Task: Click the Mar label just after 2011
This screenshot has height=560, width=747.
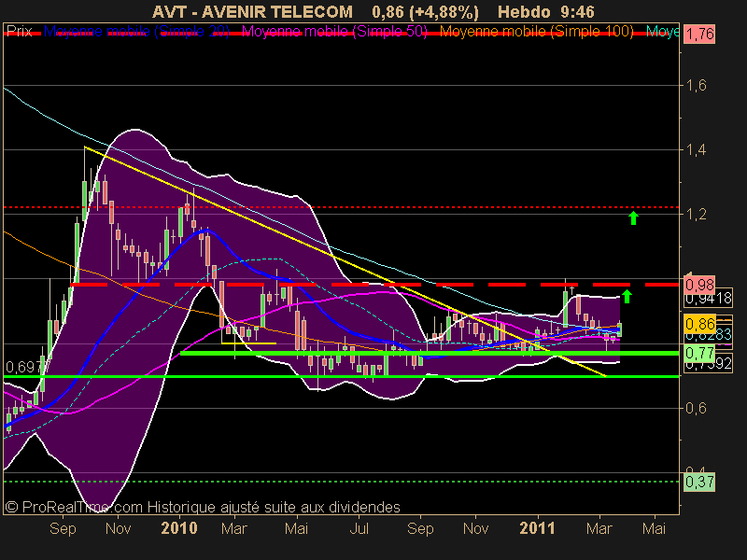Action: pos(599,528)
